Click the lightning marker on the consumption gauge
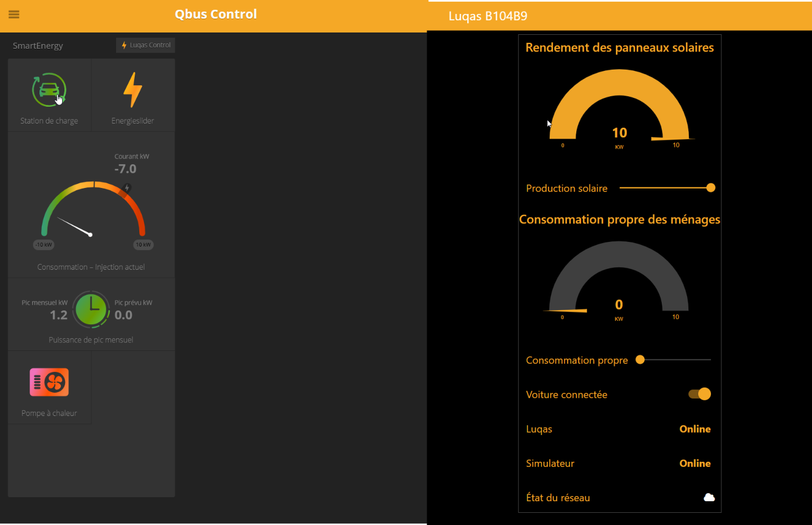This screenshot has height=525, width=812. [127, 187]
